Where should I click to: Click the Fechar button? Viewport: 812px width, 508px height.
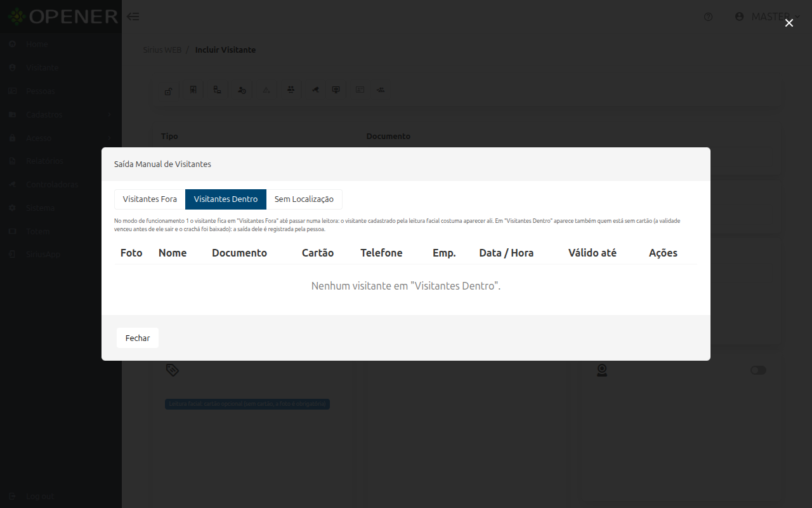[138, 338]
